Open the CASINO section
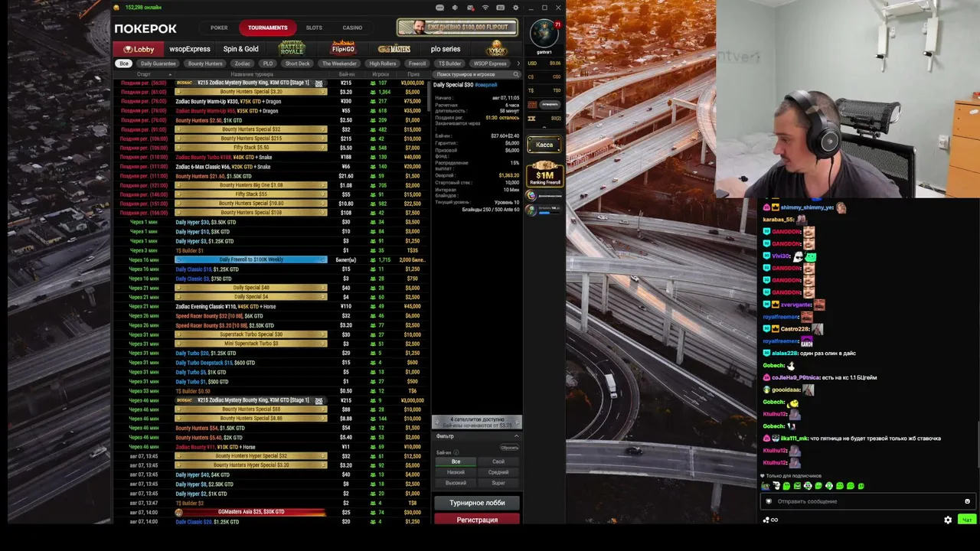The image size is (980, 551). coord(352,28)
